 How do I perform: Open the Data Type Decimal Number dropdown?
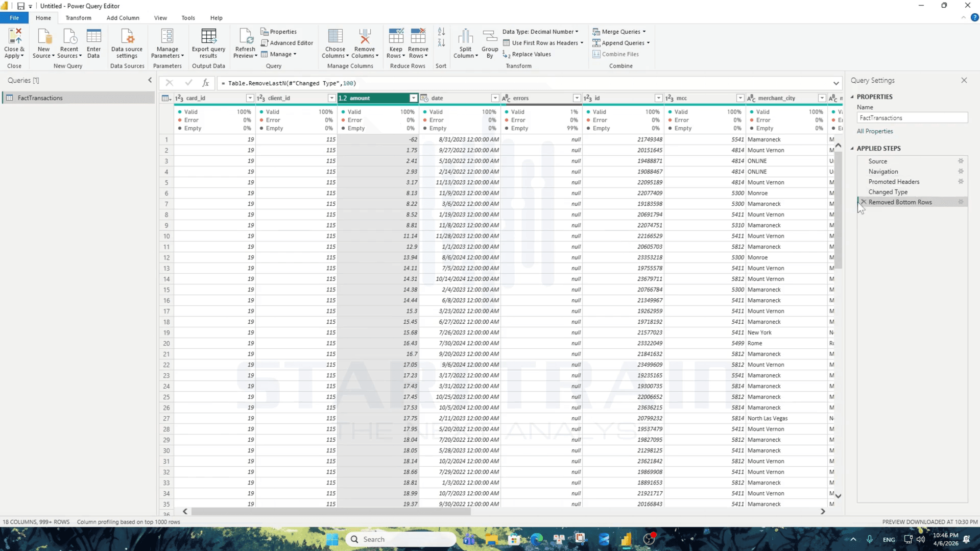pyautogui.click(x=540, y=32)
